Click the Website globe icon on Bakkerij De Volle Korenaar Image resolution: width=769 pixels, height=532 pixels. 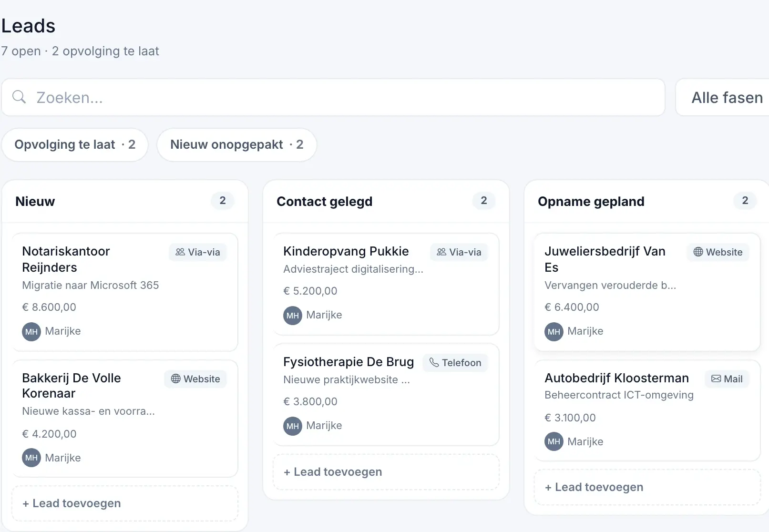(x=176, y=379)
